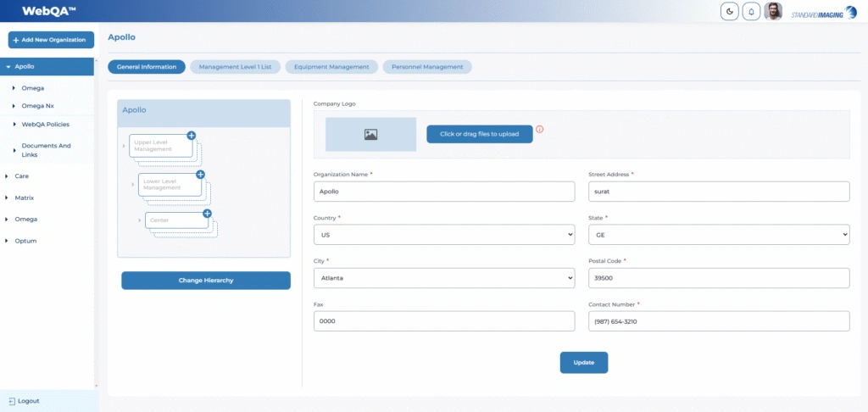Click plus icon on Center node
This screenshot has height=412, width=868.
click(207, 214)
